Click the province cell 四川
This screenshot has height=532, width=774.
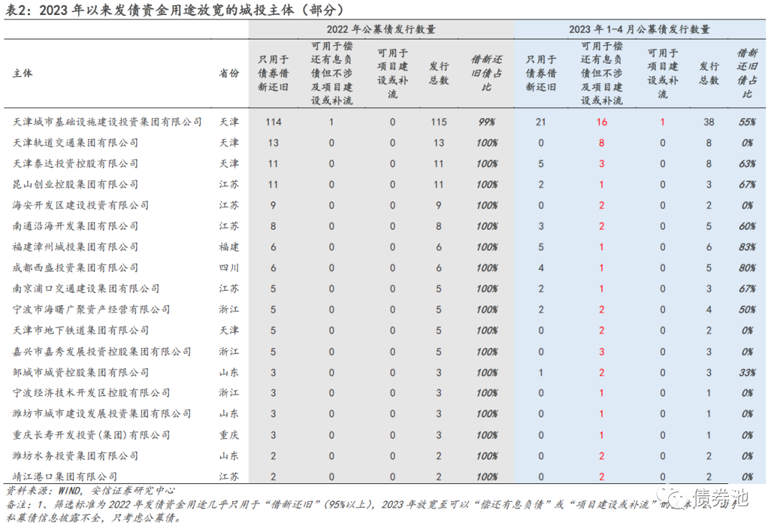pos(229,268)
